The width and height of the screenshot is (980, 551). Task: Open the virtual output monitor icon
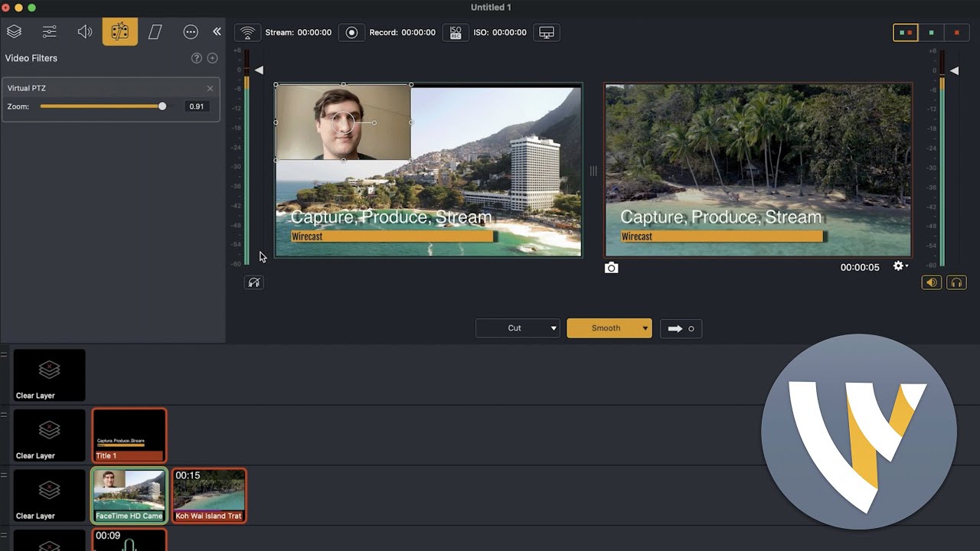pos(547,32)
